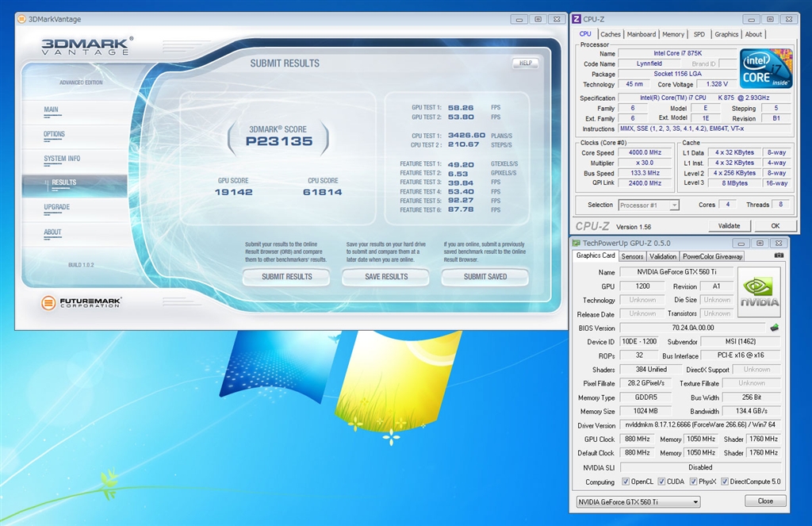Open the Mainboard tab in CPU-Z
This screenshot has width=812, height=526.
[x=641, y=34]
